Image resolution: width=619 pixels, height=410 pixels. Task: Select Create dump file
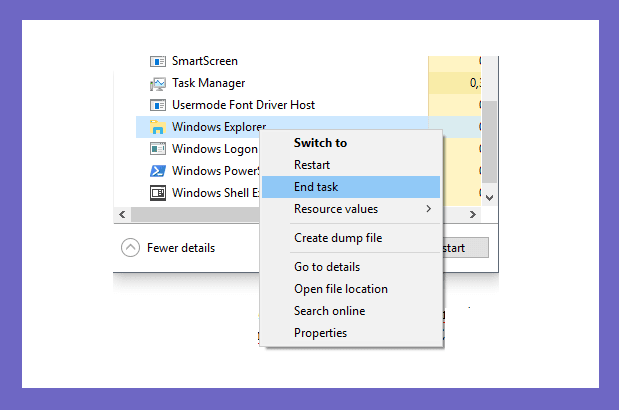tap(351, 238)
